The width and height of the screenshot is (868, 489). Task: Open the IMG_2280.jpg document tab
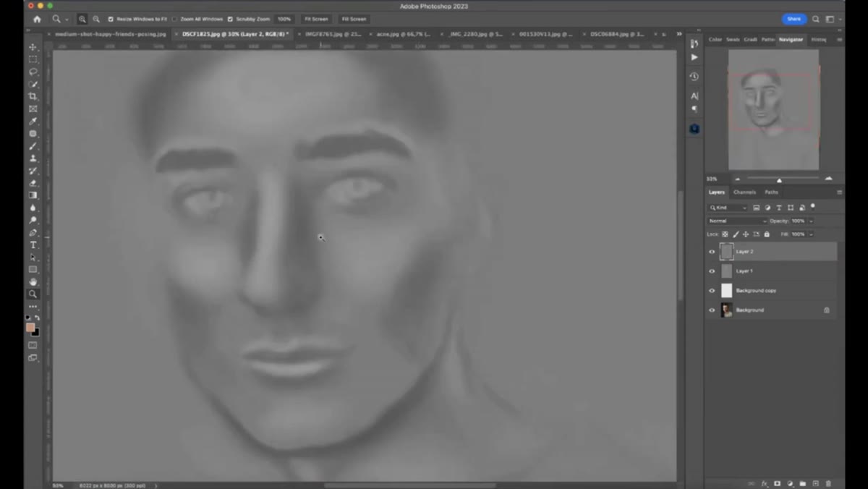pyautogui.click(x=476, y=34)
